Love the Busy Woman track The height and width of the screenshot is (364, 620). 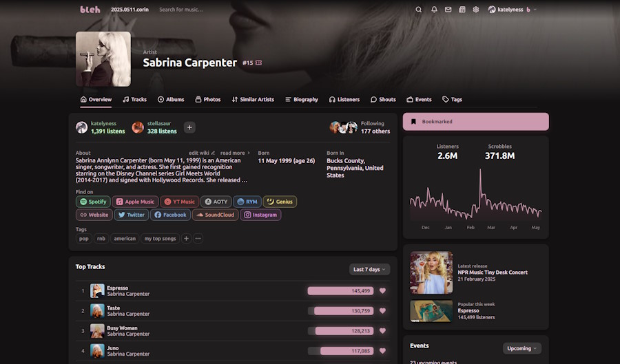(382, 331)
